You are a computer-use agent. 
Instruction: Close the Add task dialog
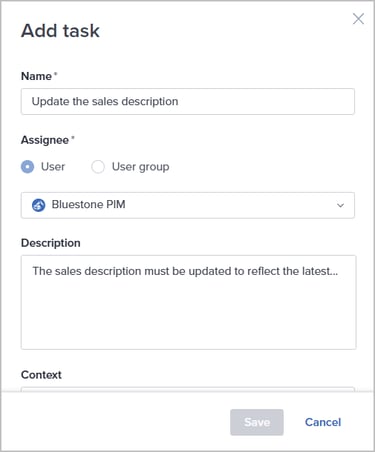pos(358,19)
